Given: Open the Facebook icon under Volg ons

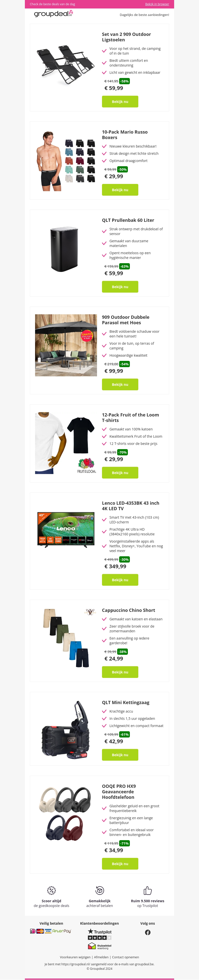Looking at the screenshot, I should pyautogui.click(x=148, y=932).
